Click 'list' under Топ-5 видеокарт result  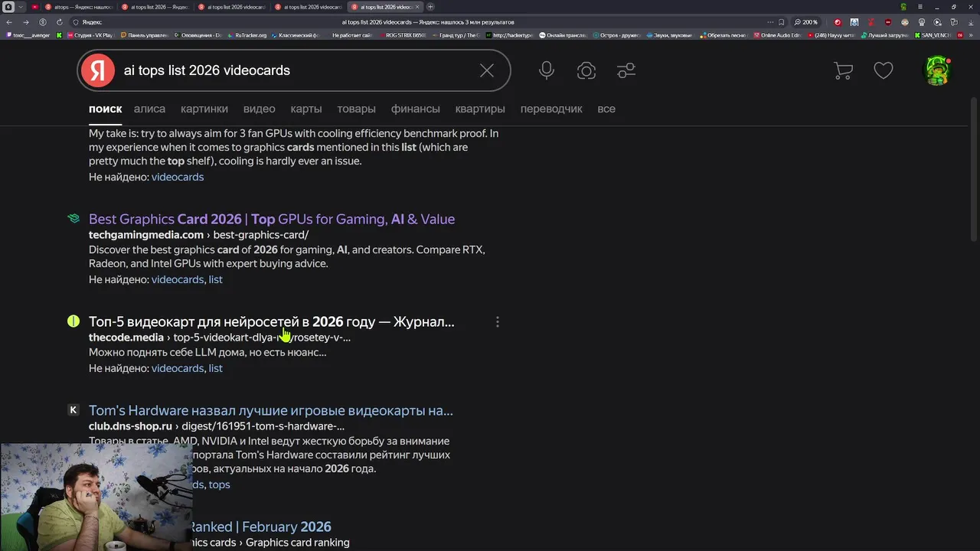(216, 368)
